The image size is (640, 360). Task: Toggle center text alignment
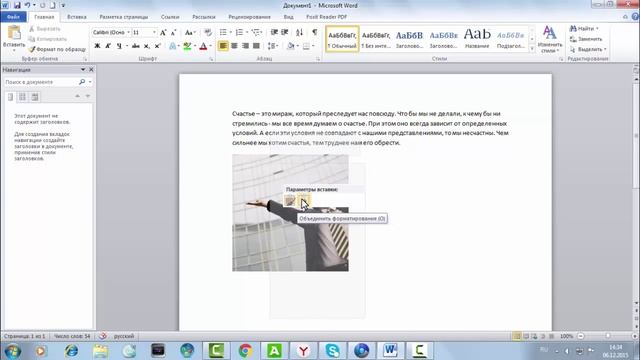pyautogui.click(x=234, y=46)
